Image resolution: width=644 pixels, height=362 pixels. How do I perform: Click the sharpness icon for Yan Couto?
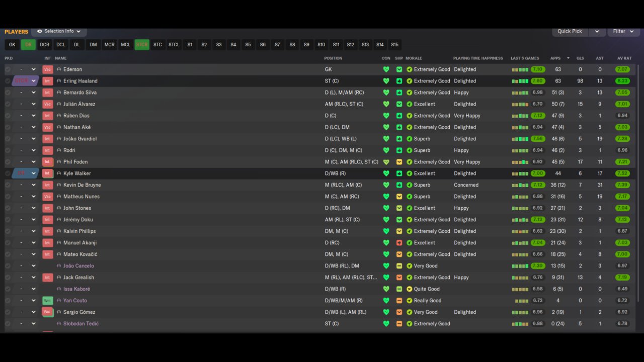tap(399, 301)
